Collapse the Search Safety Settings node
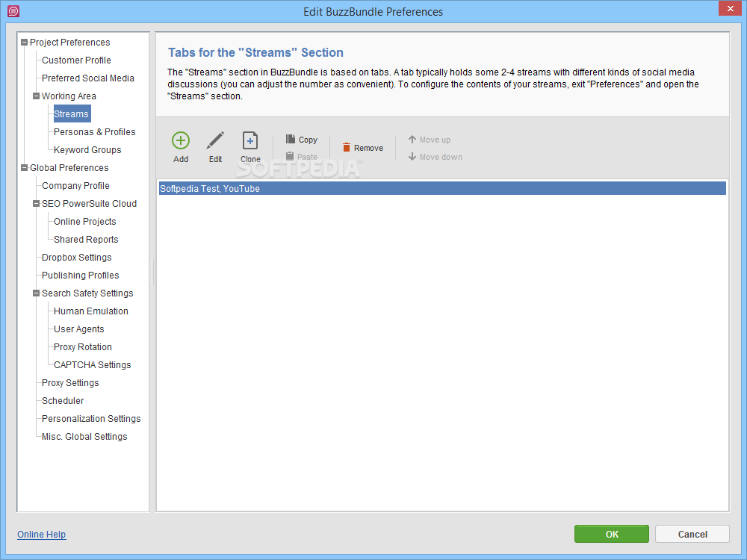 (36, 293)
